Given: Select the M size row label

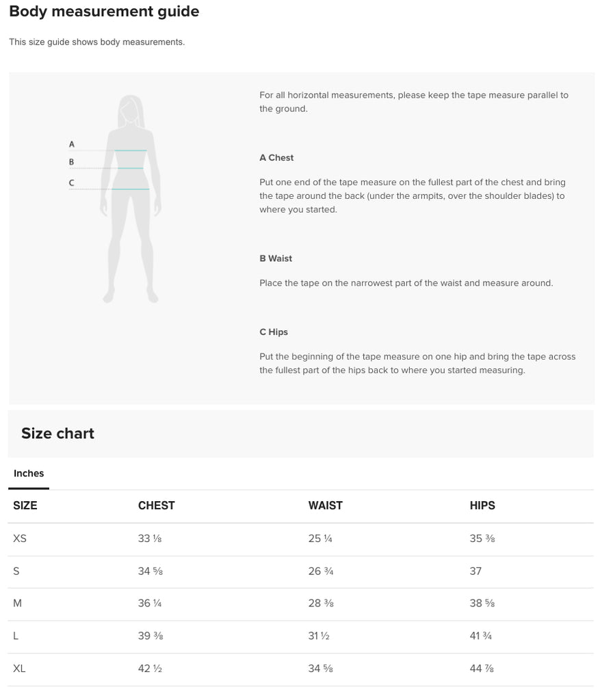Looking at the screenshot, I should click(18, 604).
